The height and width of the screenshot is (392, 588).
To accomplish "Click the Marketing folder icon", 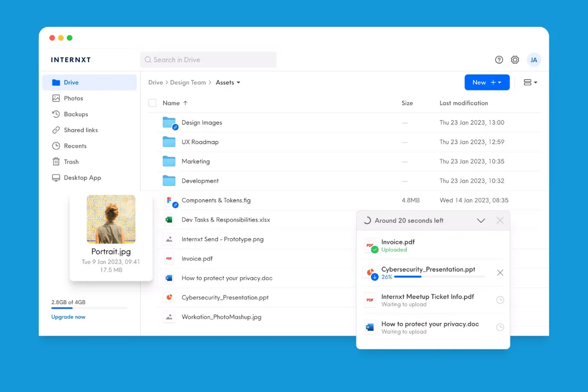I will click(x=169, y=161).
